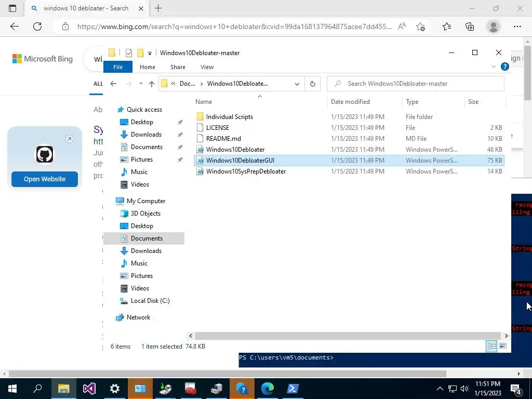532x399 pixels.
Task: Select the LICENSE file
Action: pyautogui.click(x=218, y=128)
